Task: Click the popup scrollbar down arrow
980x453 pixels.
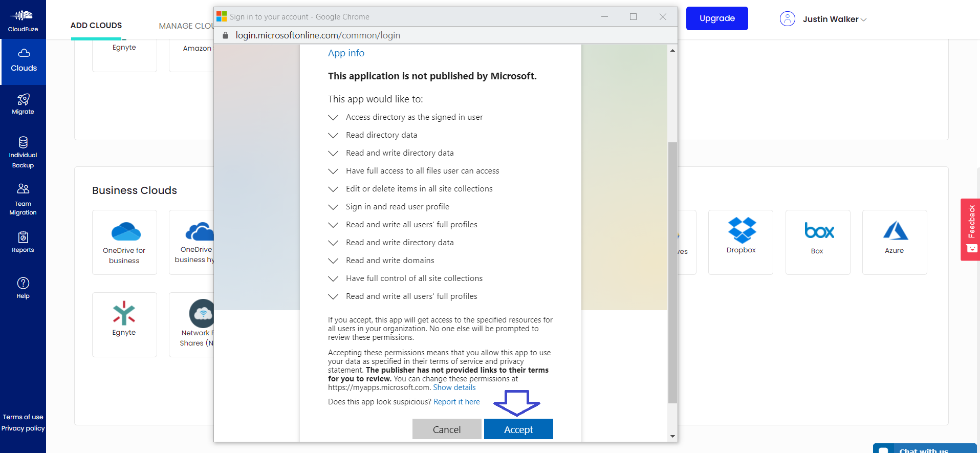Action: (x=672, y=436)
